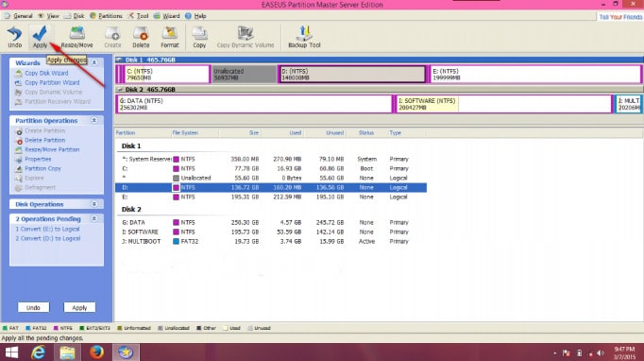Sort by File System column header
Image resolution: width=644 pixels, height=361 pixels.
click(x=195, y=133)
